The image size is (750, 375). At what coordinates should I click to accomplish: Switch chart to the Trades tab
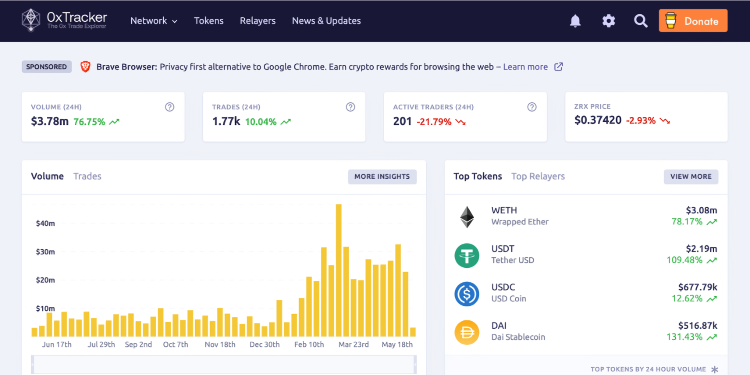tap(87, 176)
